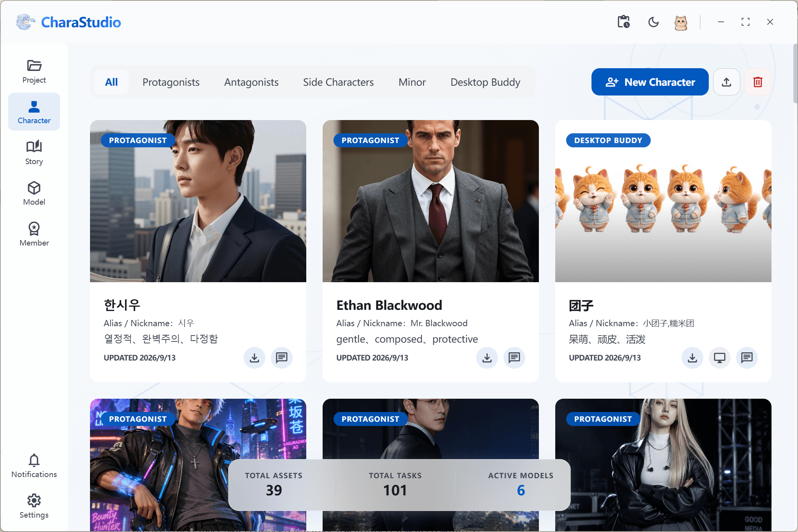The height and width of the screenshot is (532, 798).
Task: Click 한시우's Alias / Nickname line
Action: (x=149, y=323)
